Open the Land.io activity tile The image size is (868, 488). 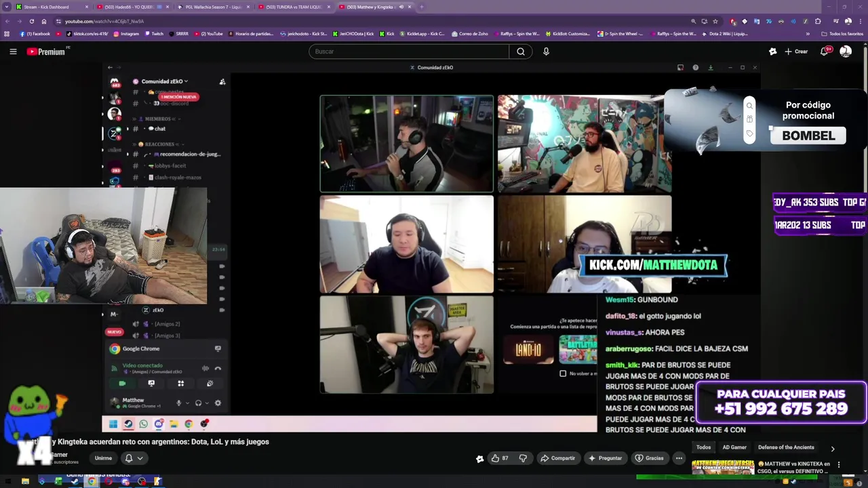point(528,349)
